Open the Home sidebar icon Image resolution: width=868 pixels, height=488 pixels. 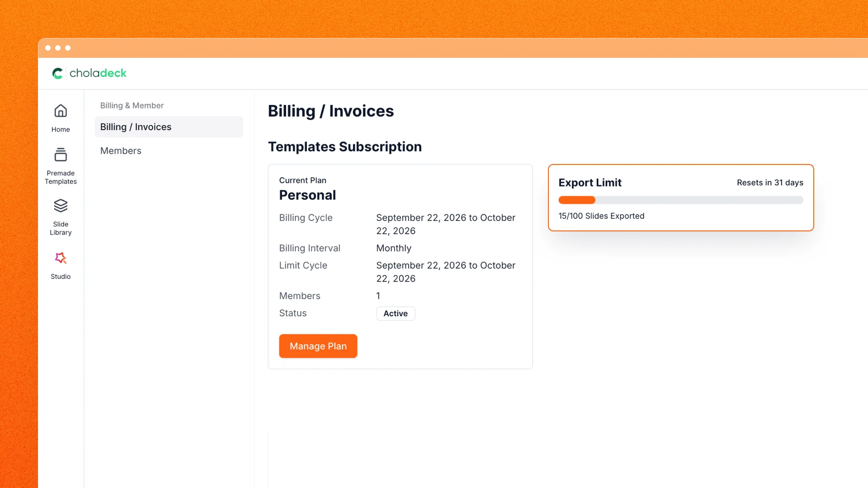coord(61,111)
